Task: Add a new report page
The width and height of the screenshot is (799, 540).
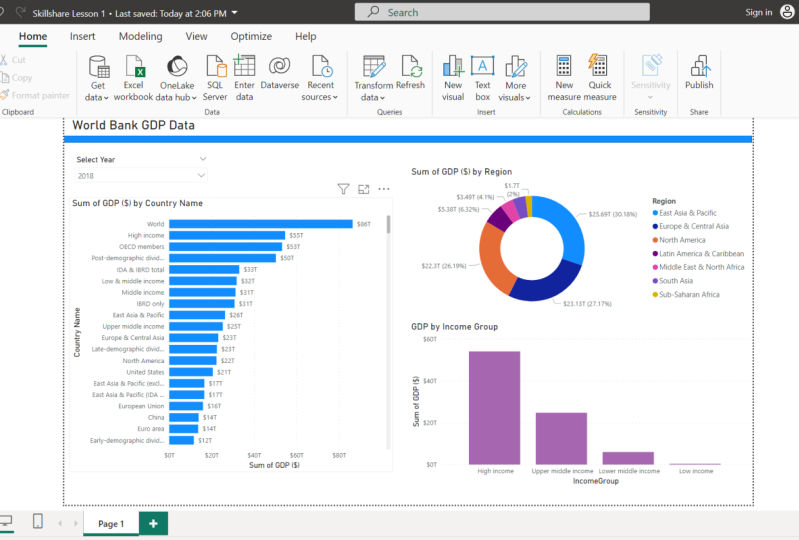Action: [x=153, y=523]
